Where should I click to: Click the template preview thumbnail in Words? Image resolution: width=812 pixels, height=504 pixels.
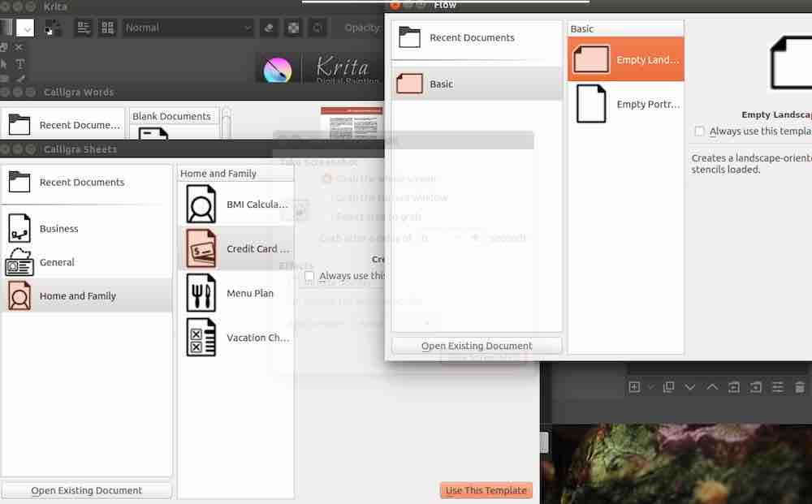[x=352, y=123]
